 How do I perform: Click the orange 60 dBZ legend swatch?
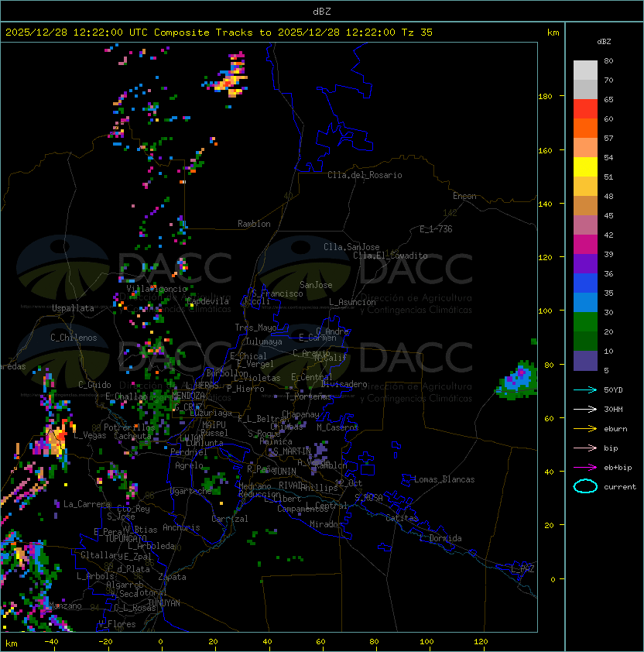tap(585, 128)
